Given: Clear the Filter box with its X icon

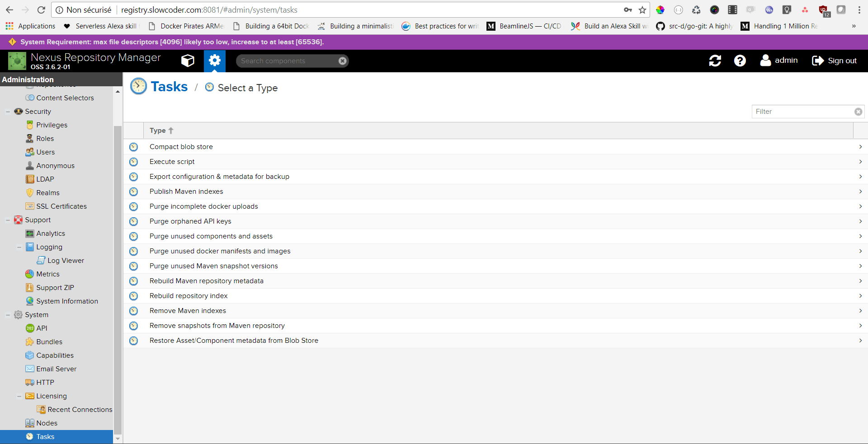Looking at the screenshot, I should click(x=858, y=112).
